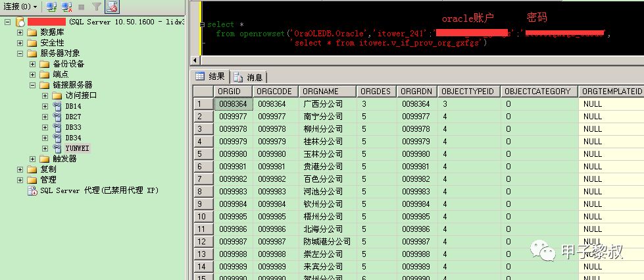Image resolution: width=644 pixels, height=280 pixels.
Task: Open the 连接 dropdown in Object Explorer
Action: 20,7
